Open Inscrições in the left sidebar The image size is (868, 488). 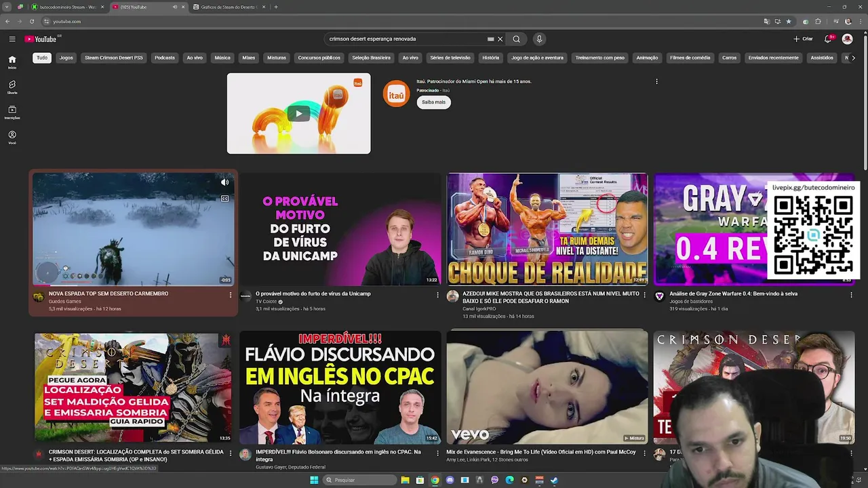[x=12, y=113]
